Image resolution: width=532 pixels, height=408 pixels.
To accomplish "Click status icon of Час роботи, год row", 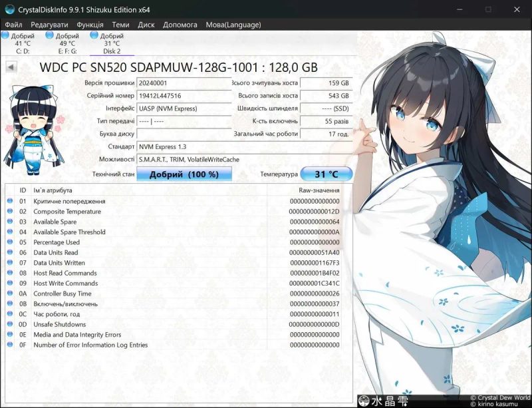I will coord(10,313).
